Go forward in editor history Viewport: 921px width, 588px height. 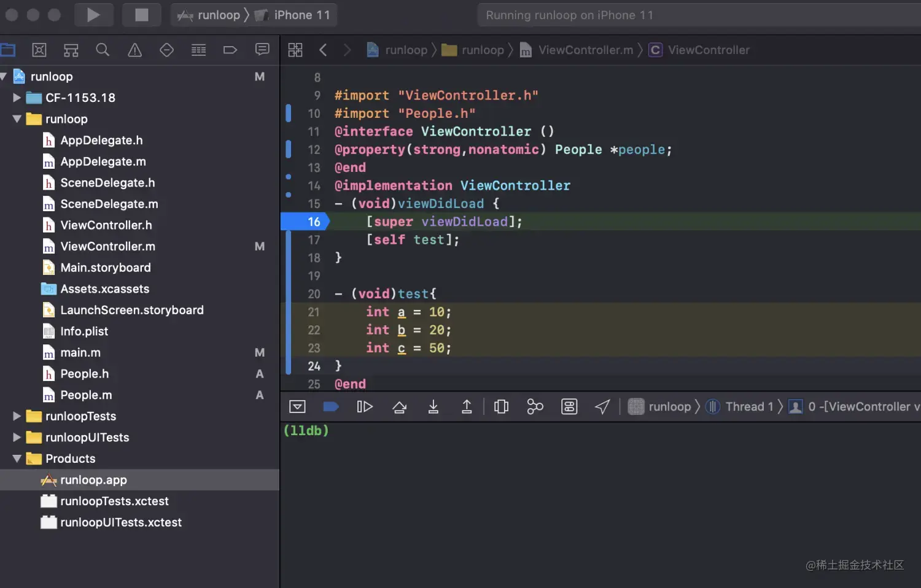347,50
